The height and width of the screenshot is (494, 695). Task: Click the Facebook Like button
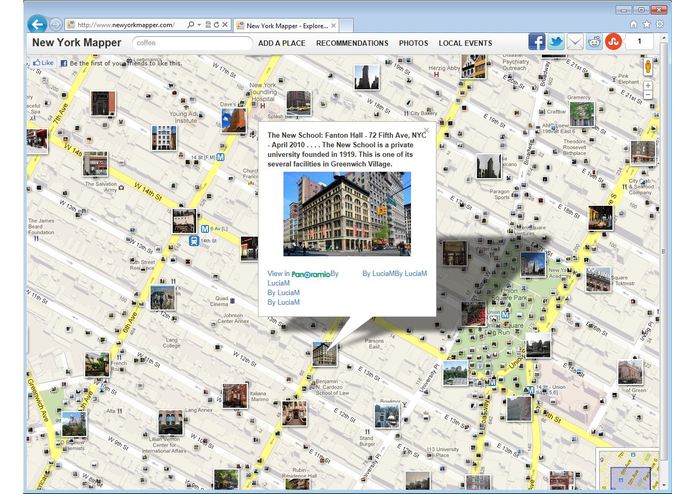tap(43, 63)
